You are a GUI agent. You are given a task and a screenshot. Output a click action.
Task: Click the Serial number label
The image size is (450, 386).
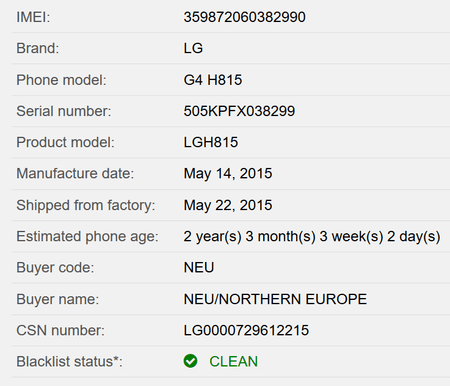64,111
